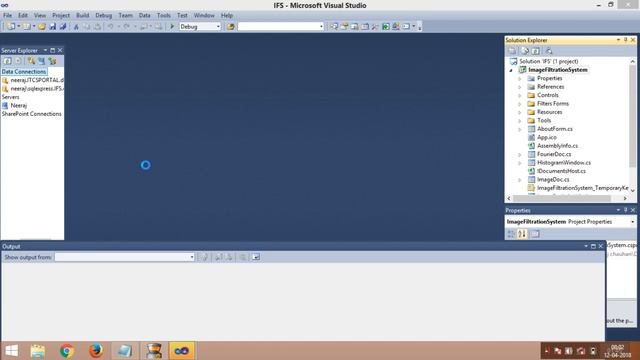Viewport: 640px width, 360px height.
Task: Select the neeraj\sqlexpress.IFS connection
Action: (37, 89)
